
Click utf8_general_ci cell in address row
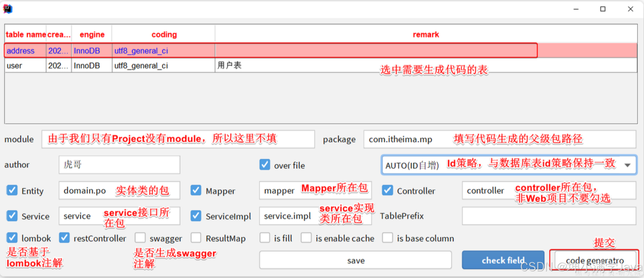click(164, 50)
